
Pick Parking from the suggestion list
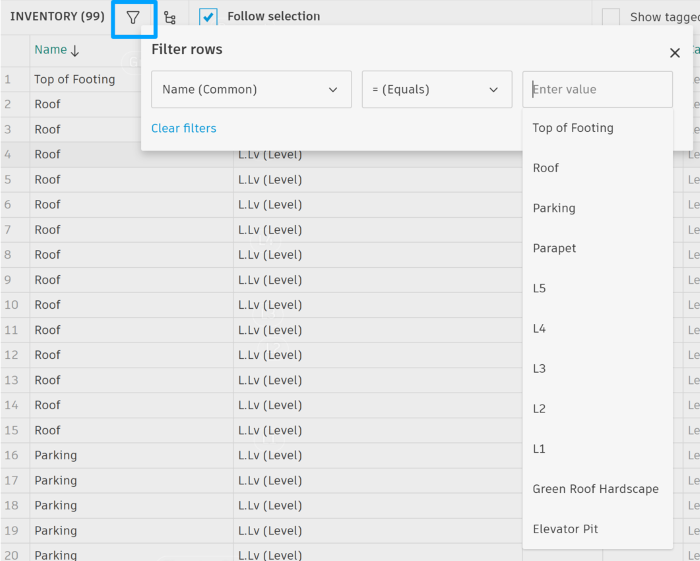(x=554, y=208)
